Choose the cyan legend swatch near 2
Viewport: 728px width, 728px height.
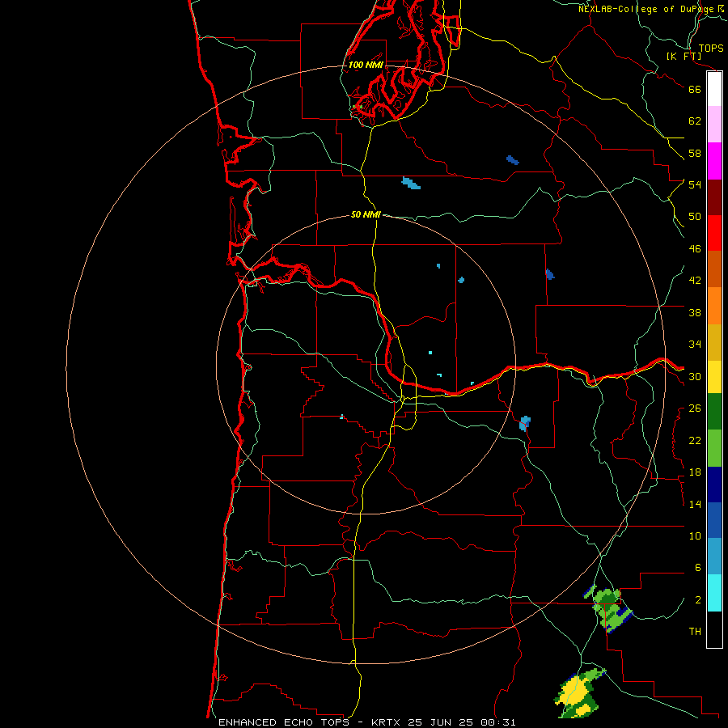[x=714, y=593]
